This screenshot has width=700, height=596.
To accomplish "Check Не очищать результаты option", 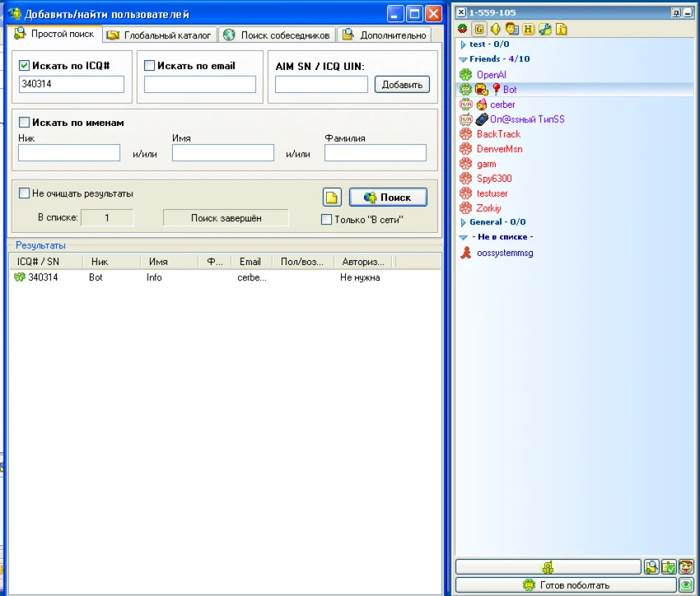I will (x=24, y=193).
